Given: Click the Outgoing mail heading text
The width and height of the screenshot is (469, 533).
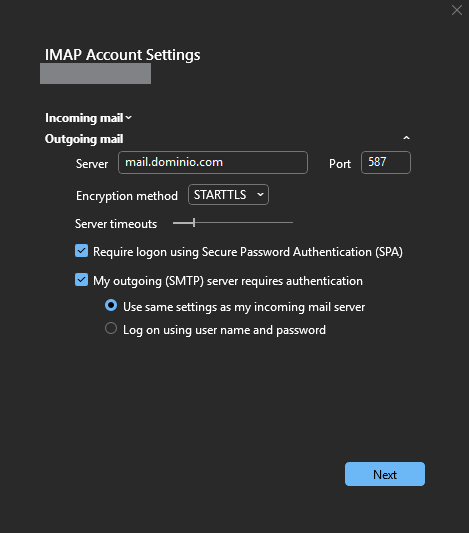Looking at the screenshot, I should (84, 139).
